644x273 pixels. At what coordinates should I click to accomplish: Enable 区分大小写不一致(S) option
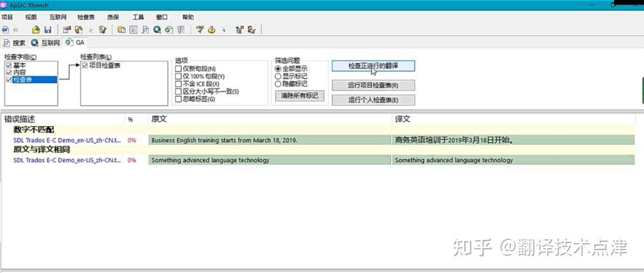pos(178,91)
